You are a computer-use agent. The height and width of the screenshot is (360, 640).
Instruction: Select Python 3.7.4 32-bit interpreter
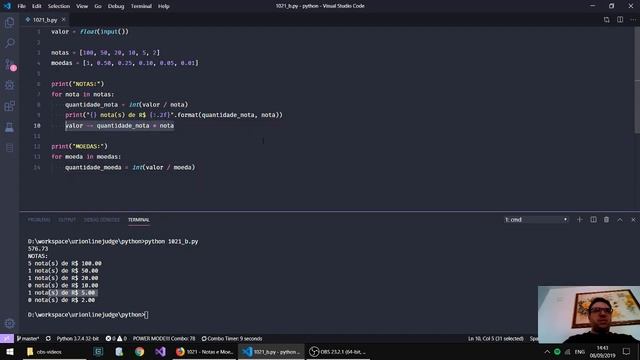pos(78,338)
